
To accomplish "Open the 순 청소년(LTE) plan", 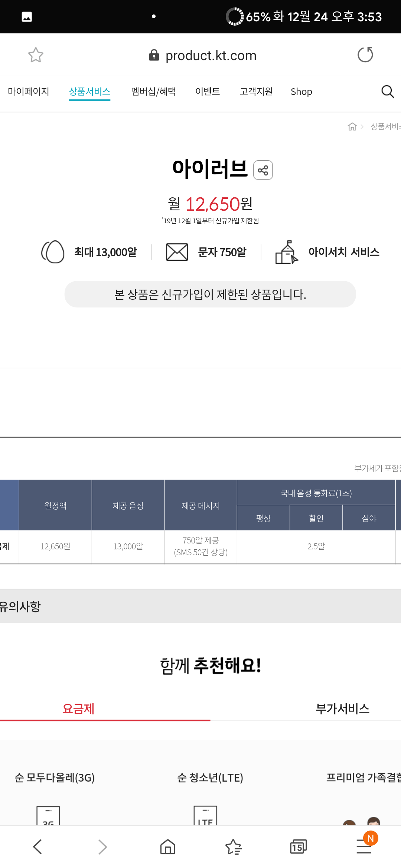I will pyautogui.click(x=210, y=777).
